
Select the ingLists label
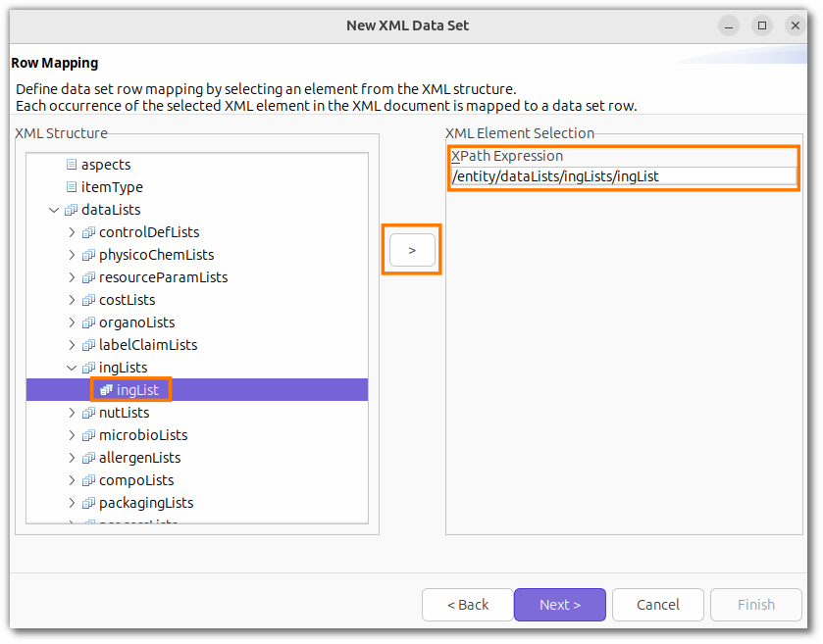(124, 368)
